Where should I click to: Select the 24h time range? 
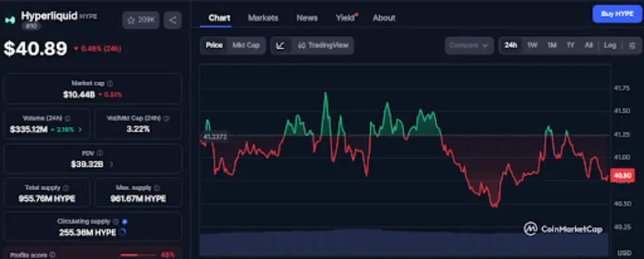coord(510,45)
